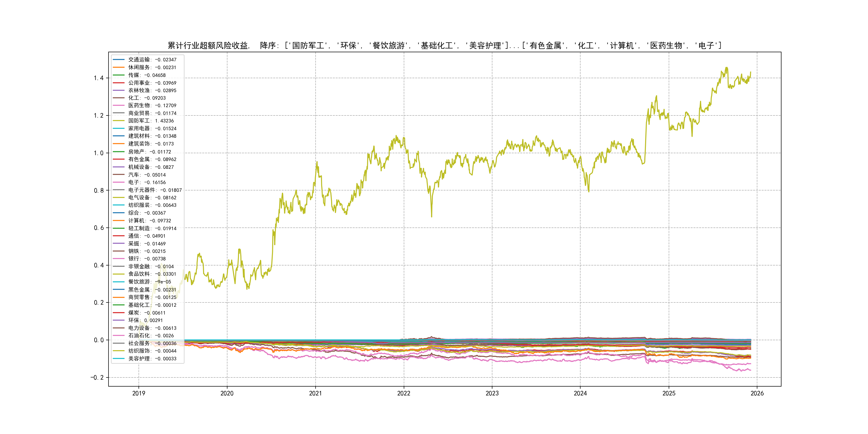Click the 国防军工 legend color line
The image size is (868, 434).
pos(119,121)
